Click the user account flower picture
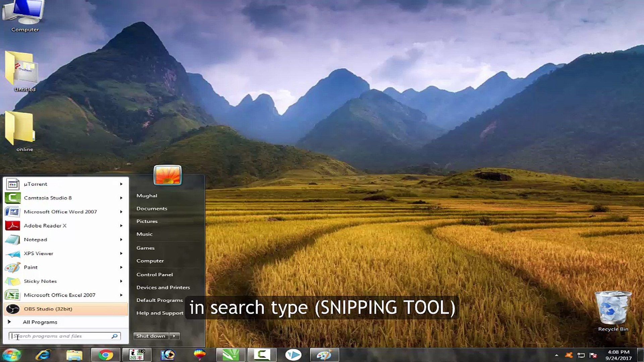 tap(168, 175)
